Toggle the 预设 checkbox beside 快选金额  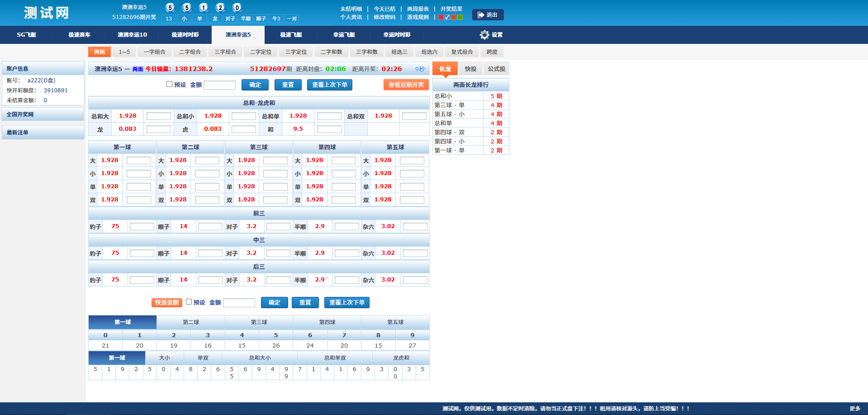click(189, 302)
